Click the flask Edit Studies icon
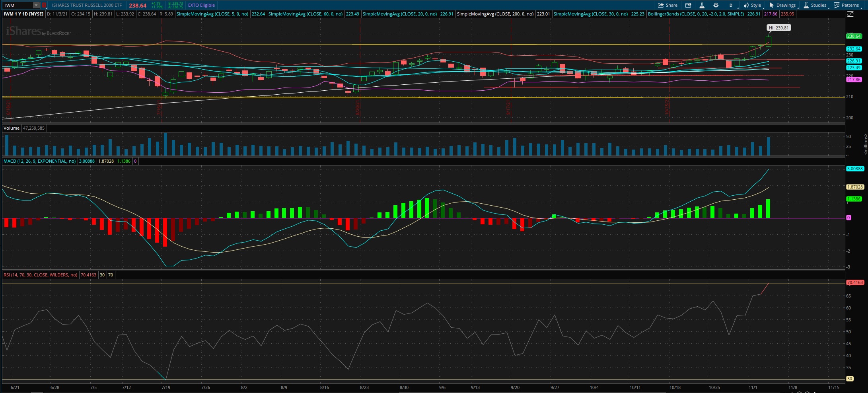The height and width of the screenshot is (393, 868). click(x=702, y=5)
